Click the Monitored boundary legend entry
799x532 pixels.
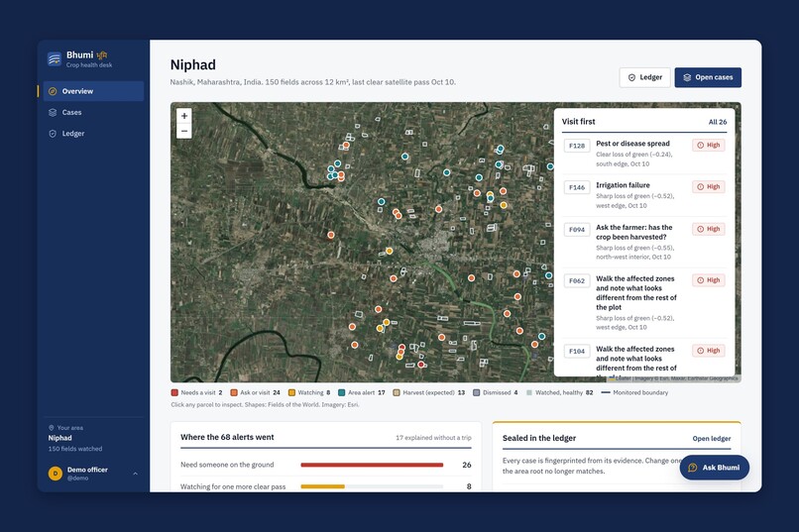click(634, 392)
